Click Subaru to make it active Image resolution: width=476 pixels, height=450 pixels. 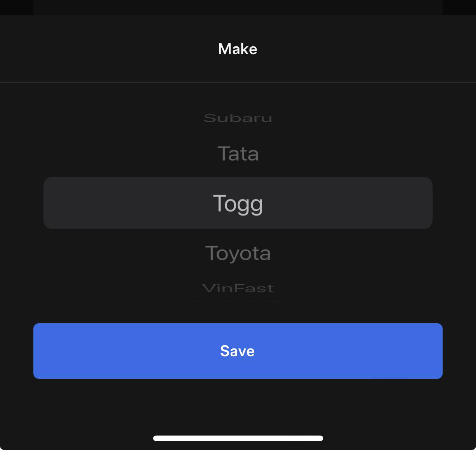pyautogui.click(x=238, y=118)
